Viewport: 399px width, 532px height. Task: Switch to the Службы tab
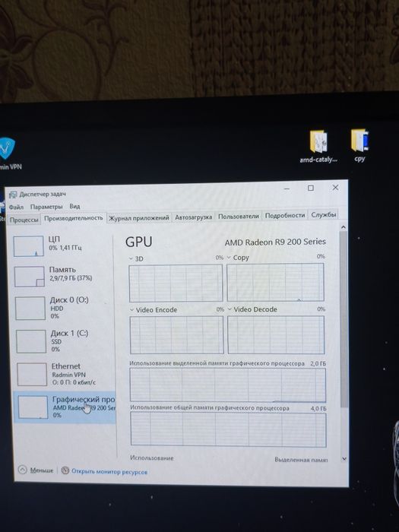323,215
